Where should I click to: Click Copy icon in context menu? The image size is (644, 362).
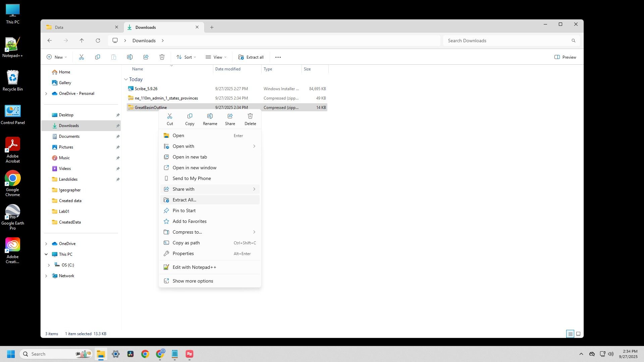pos(190,119)
